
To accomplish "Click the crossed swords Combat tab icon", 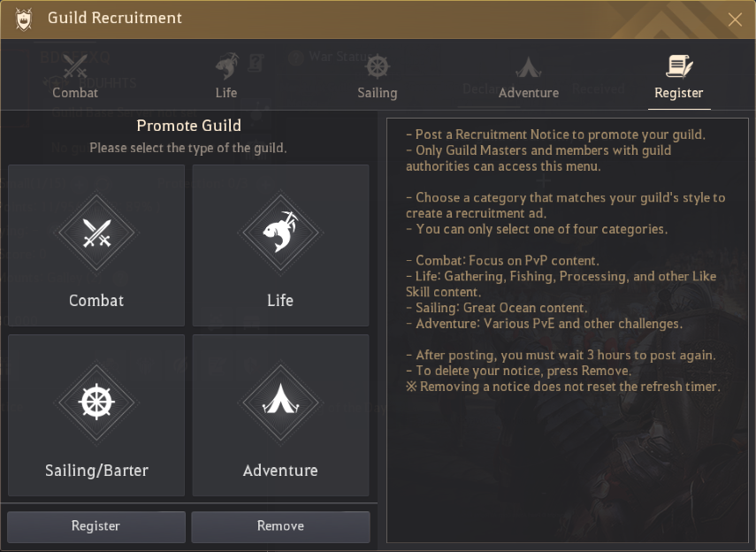I will click(x=75, y=66).
